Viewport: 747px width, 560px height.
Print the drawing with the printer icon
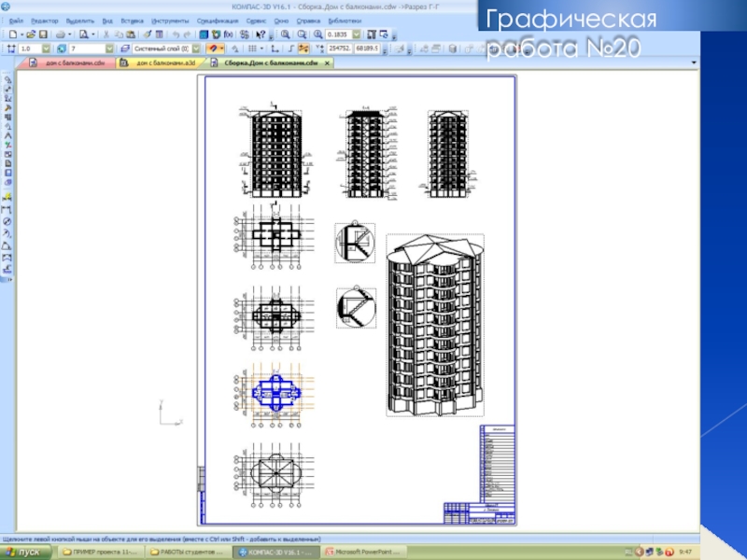coord(61,35)
